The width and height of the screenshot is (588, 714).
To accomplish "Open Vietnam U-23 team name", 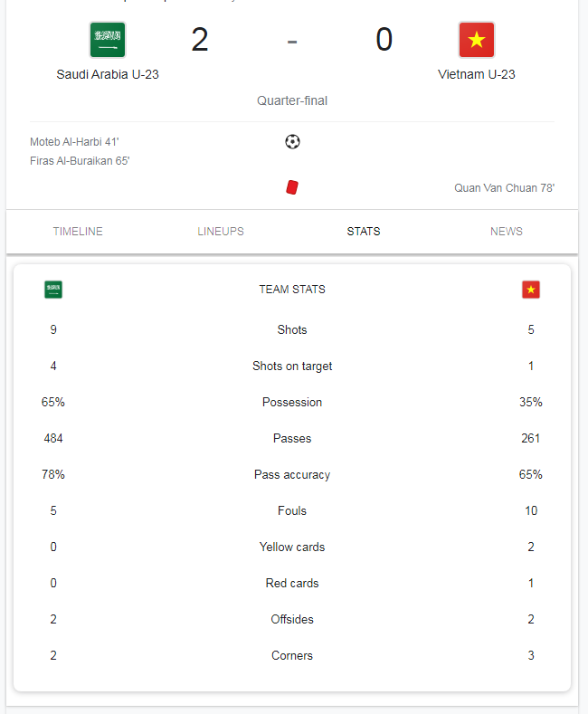I will [x=477, y=74].
